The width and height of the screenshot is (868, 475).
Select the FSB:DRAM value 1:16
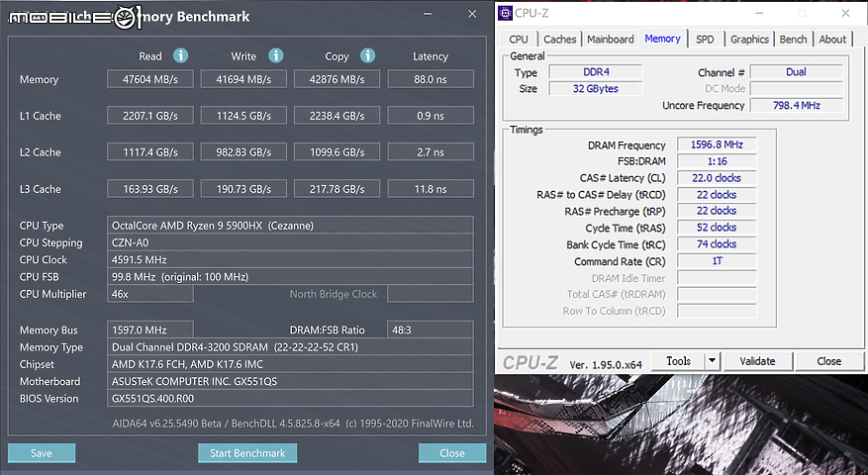click(x=717, y=161)
